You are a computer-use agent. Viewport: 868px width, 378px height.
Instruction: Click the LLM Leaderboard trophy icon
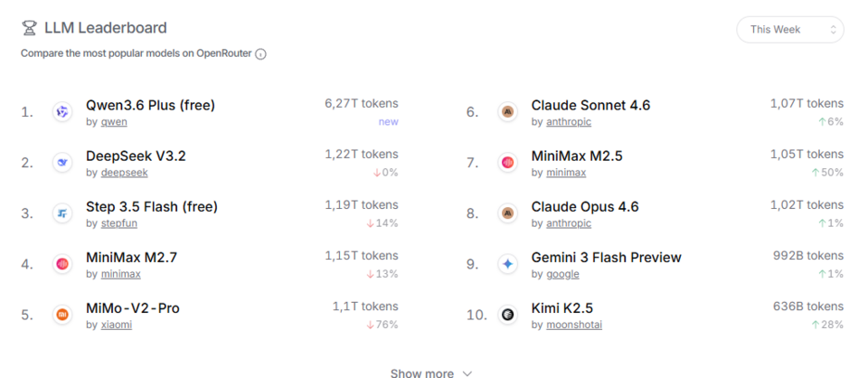click(30, 29)
